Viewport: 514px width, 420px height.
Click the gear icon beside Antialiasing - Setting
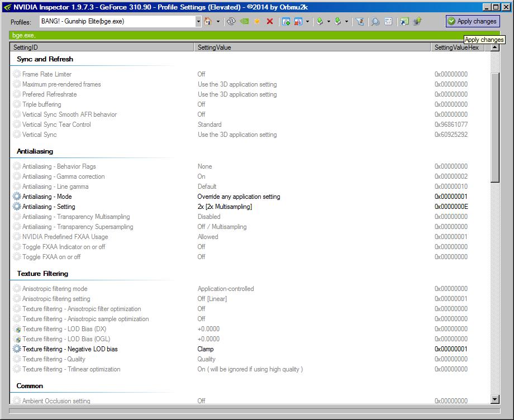[17, 207]
